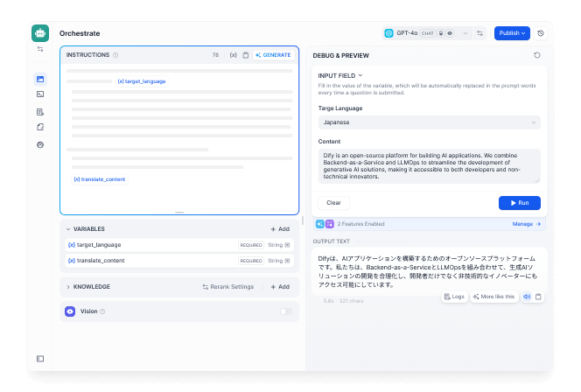
Task: Click the Run button
Action: pyautogui.click(x=519, y=202)
